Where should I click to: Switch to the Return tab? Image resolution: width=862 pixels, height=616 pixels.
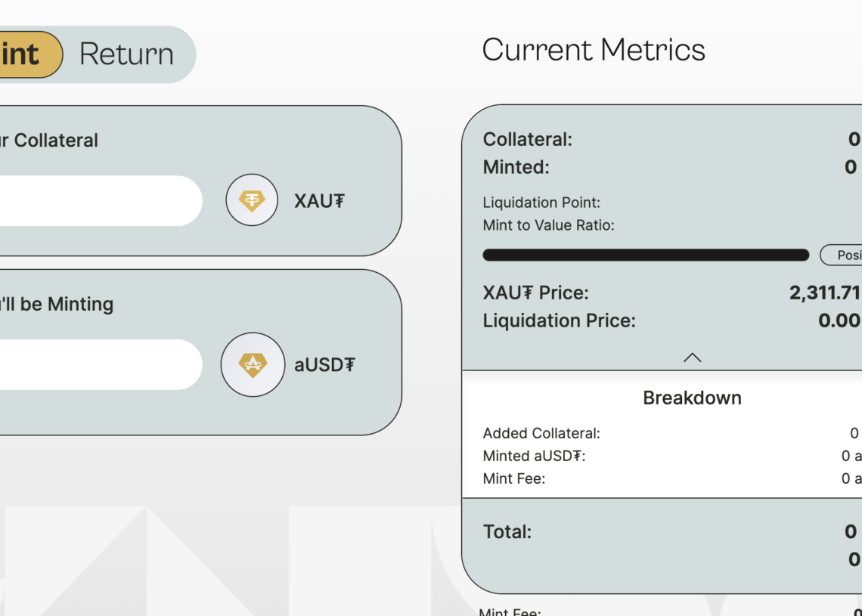pos(126,54)
